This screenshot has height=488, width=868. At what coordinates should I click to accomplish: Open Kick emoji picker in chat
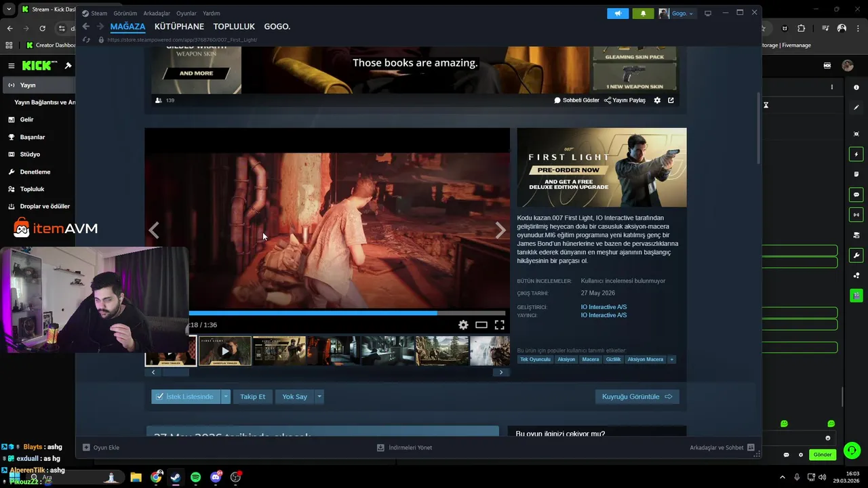point(827,438)
